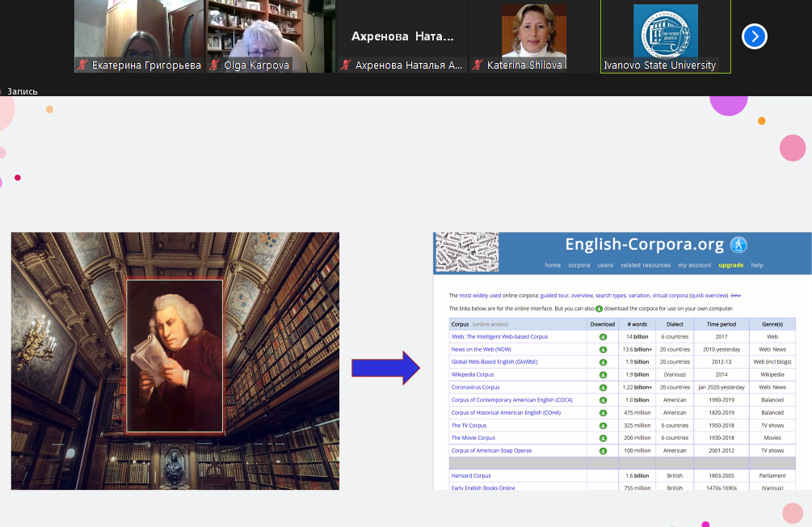812x527 pixels.
Task: Click Olga Karpova's muted microphone icon
Action: point(214,65)
